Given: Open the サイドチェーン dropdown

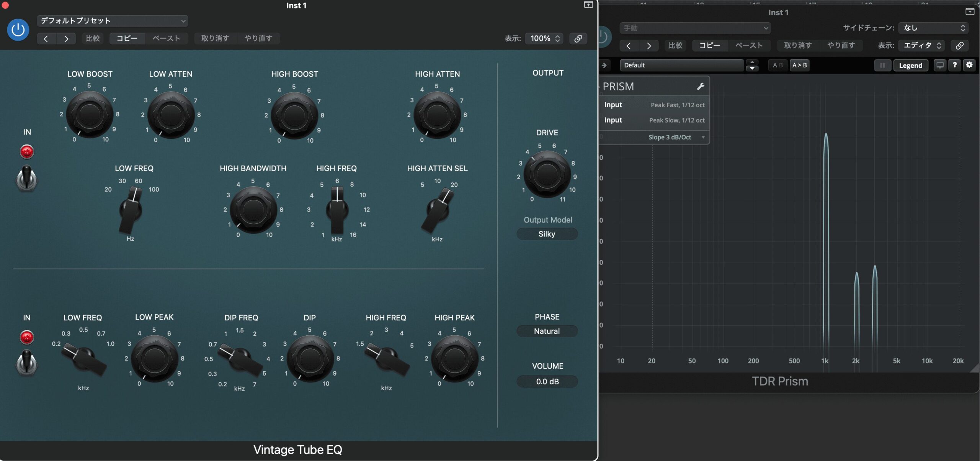Looking at the screenshot, I should coord(933,28).
